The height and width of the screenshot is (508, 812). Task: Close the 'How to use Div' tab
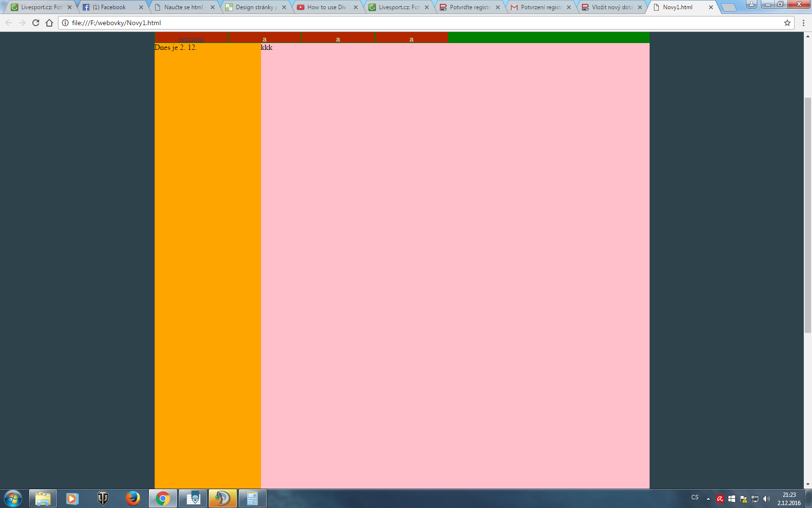356,7
